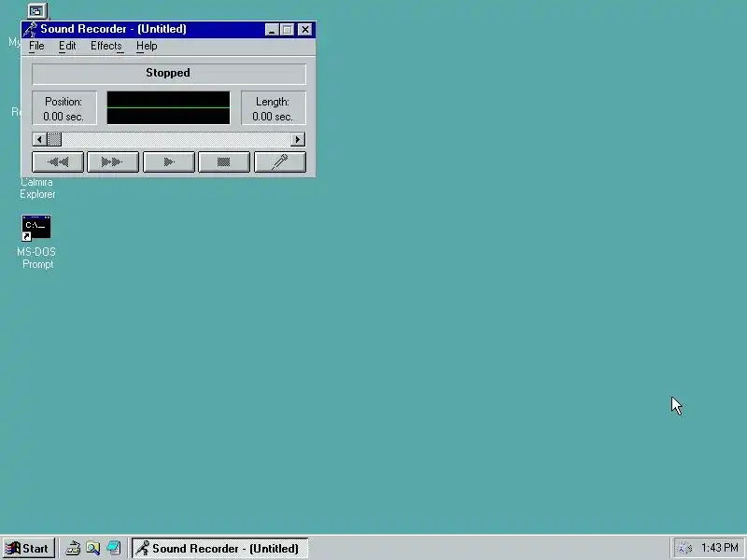
Task: Start recording with the microphone button
Action: click(x=280, y=161)
